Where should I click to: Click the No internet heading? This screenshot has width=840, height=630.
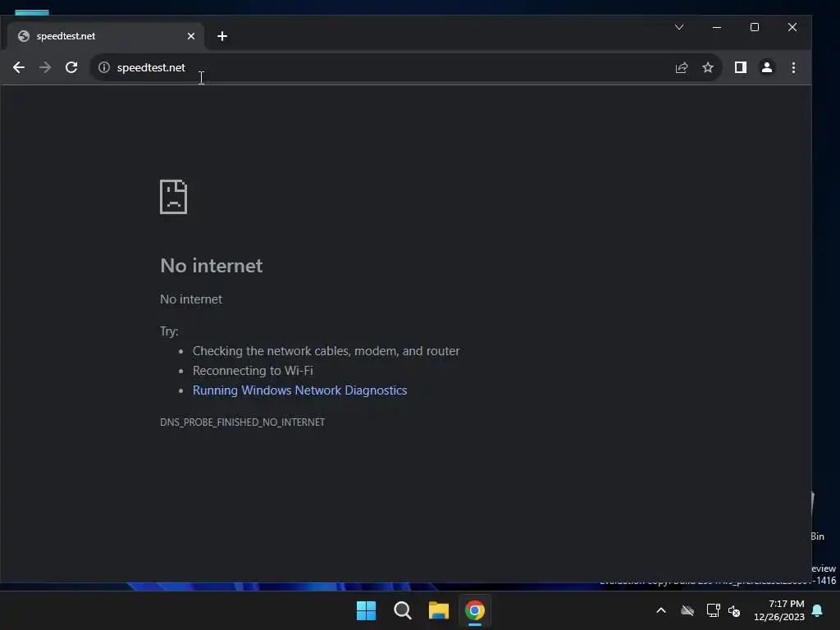coord(212,266)
